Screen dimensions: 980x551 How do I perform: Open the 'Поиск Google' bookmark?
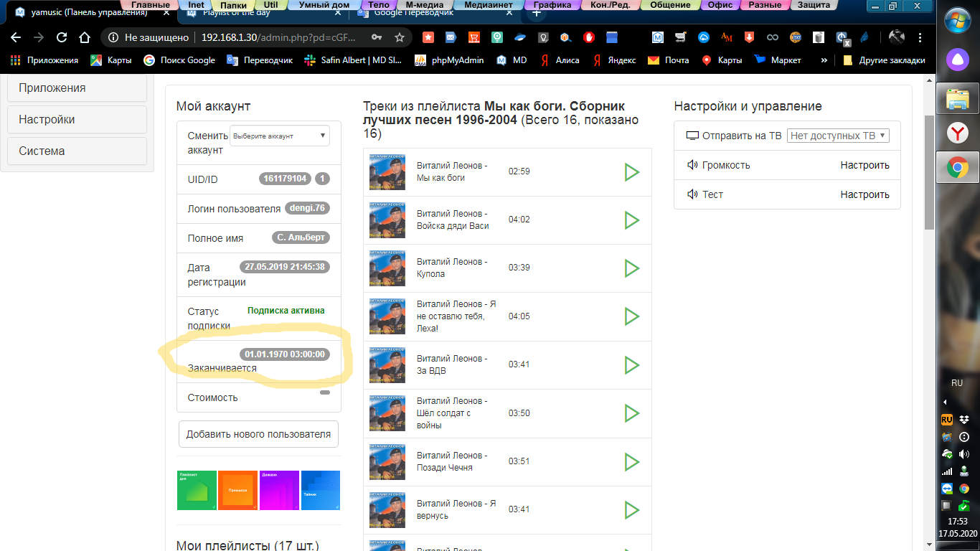click(x=179, y=60)
